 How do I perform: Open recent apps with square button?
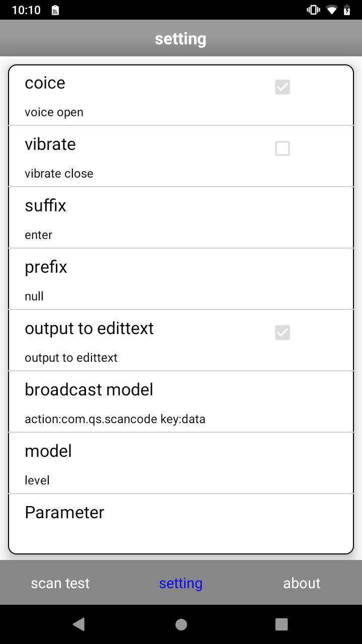[282, 624]
